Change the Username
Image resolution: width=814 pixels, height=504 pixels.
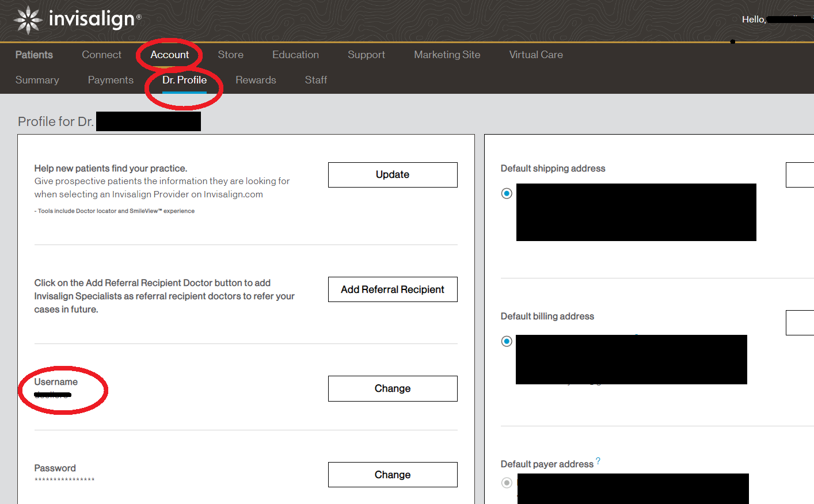[393, 388]
